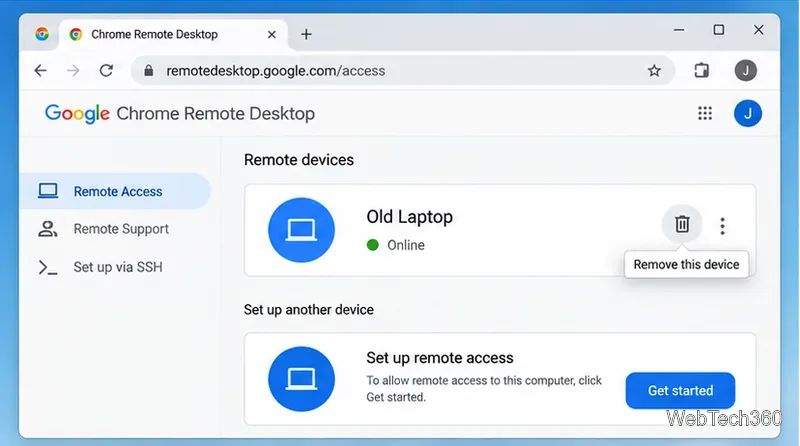The image size is (800, 446).
Task: Click the terminal icon beside Set up via SSH
Action: (x=48, y=267)
